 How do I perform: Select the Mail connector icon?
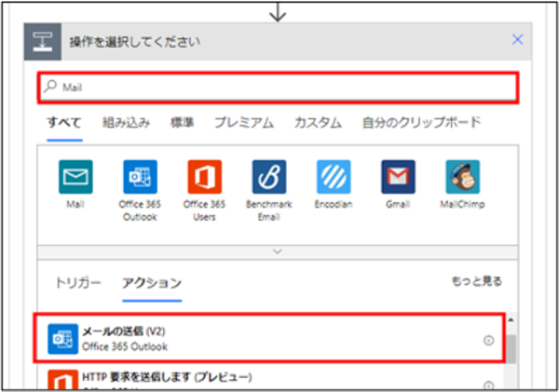(75, 177)
